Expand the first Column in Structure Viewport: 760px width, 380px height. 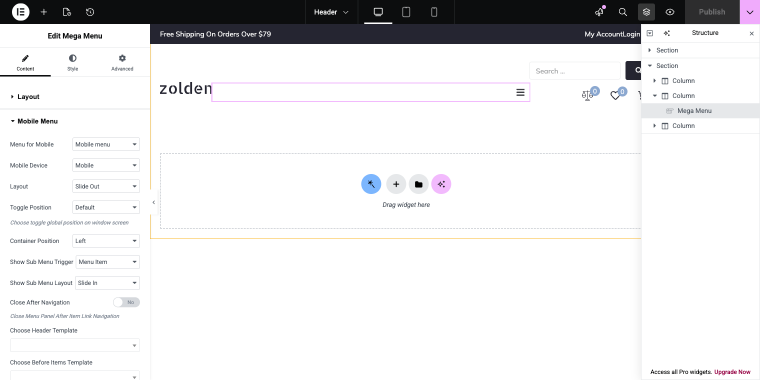pos(655,80)
